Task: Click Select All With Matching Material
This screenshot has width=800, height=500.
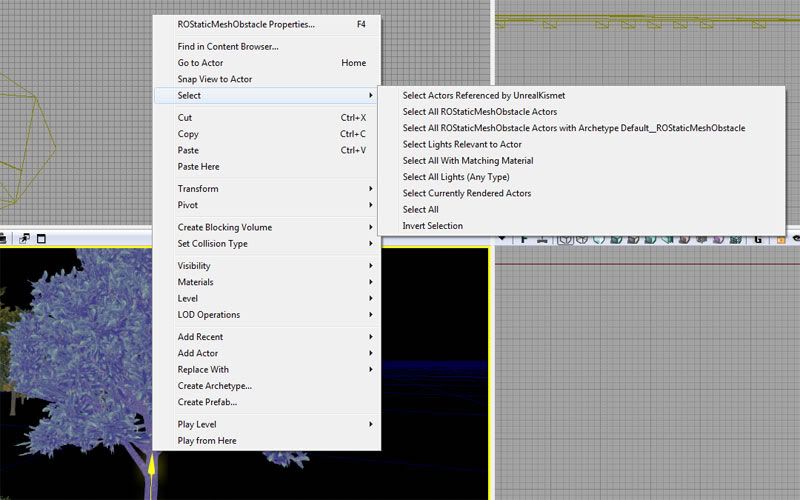Action: click(467, 161)
